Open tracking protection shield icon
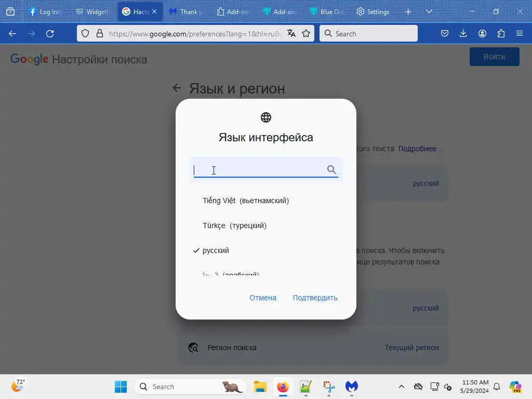Viewport: 532px width, 399px height. (x=85, y=33)
